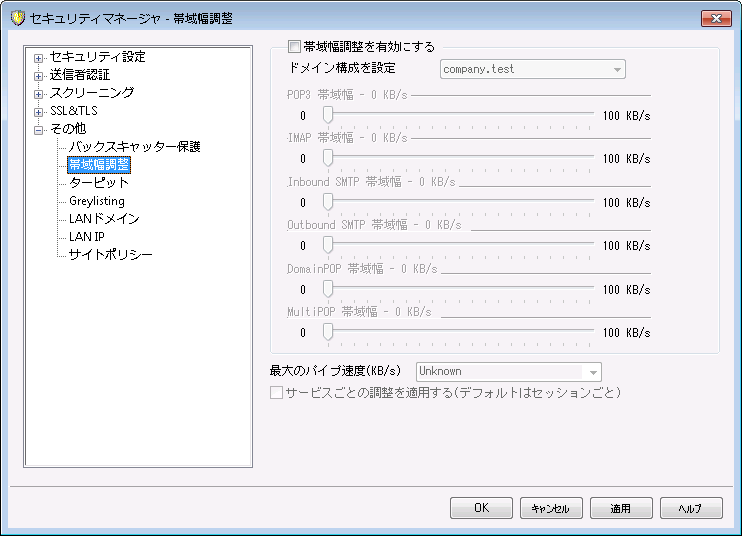Toggle サービスごとの調整を適用する checkbox
The height and width of the screenshot is (536, 742).
pos(276,393)
